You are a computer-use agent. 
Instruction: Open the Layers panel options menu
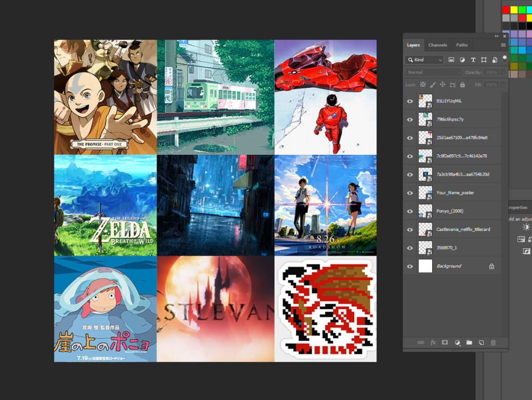(503, 45)
